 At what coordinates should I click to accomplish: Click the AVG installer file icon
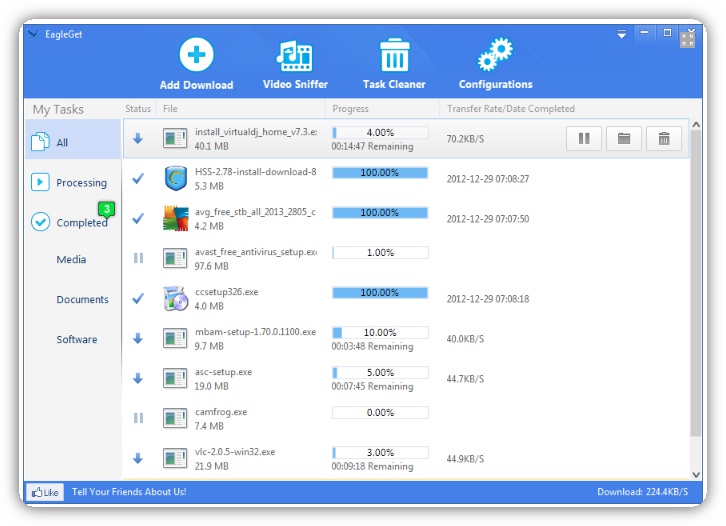(x=175, y=218)
